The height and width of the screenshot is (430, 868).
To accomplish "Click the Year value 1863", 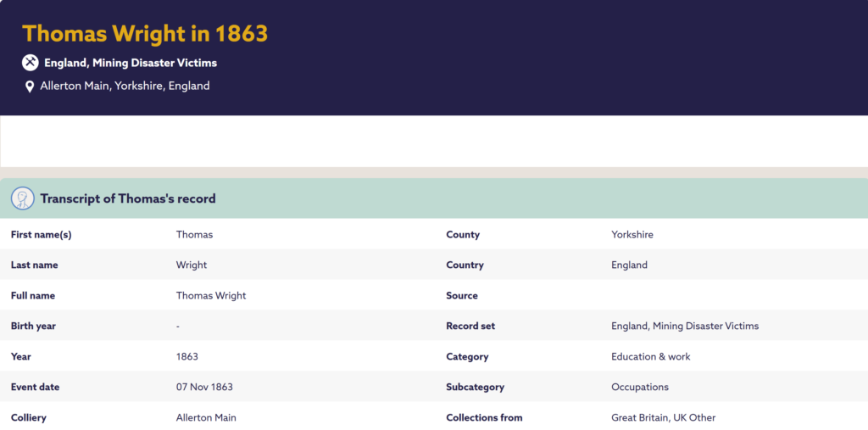I will coord(187,356).
